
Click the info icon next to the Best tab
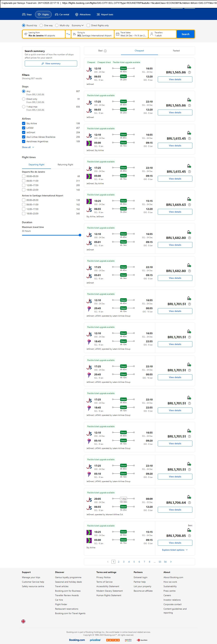click(105, 51)
